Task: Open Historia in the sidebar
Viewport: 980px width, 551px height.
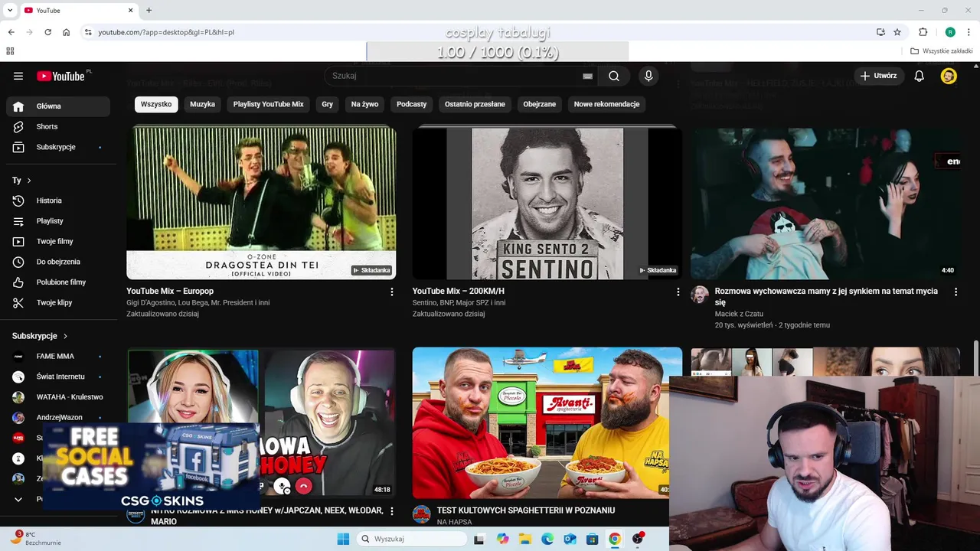Action: point(58,201)
